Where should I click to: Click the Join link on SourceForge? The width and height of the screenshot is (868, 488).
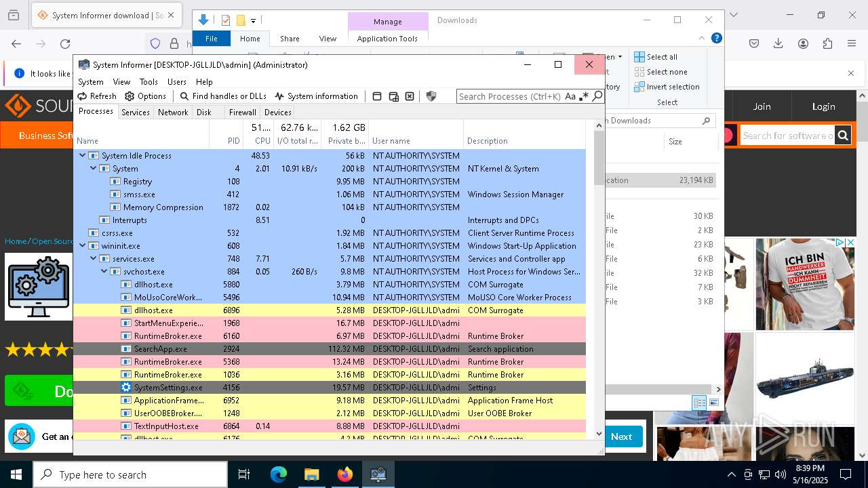pyautogui.click(x=762, y=106)
